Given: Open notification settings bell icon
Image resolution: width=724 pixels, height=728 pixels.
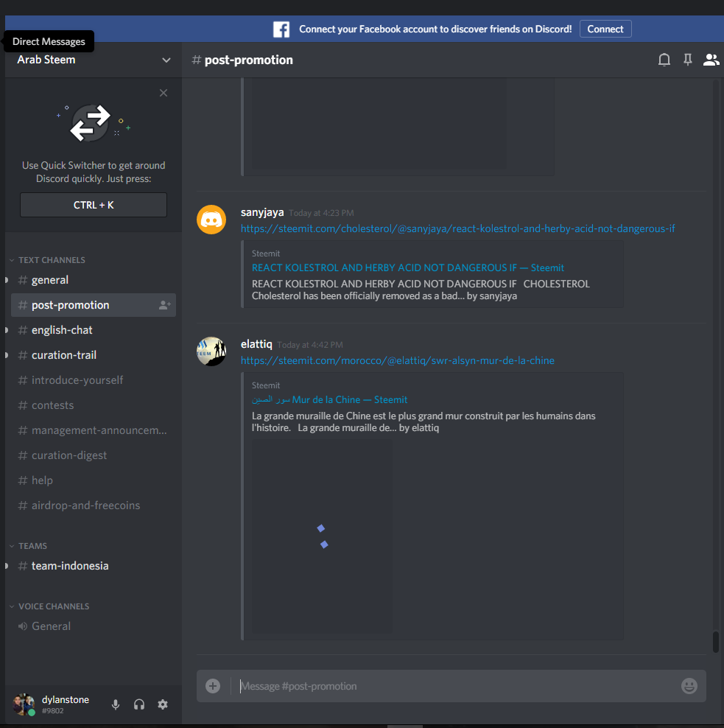Looking at the screenshot, I should pos(664,60).
